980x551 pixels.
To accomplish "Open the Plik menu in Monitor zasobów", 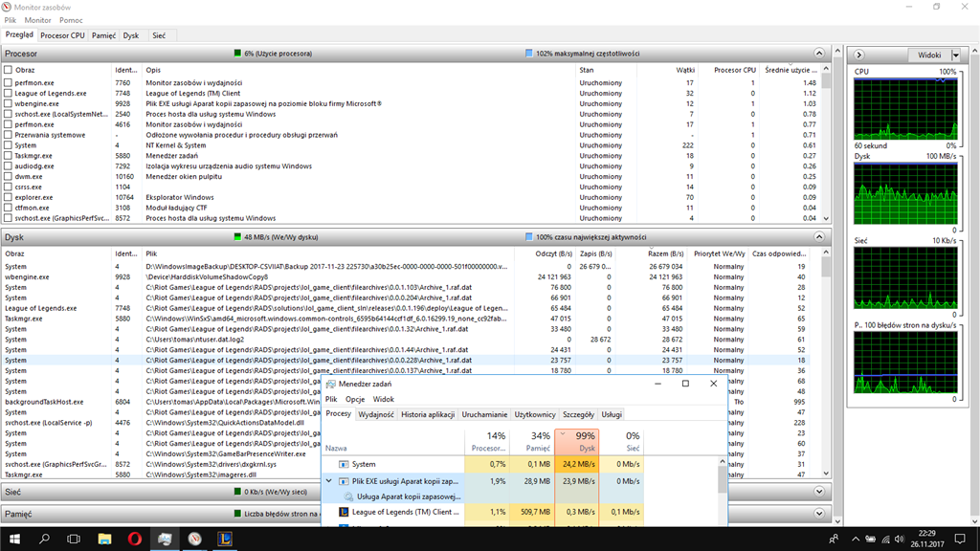I will click(10, 20).
